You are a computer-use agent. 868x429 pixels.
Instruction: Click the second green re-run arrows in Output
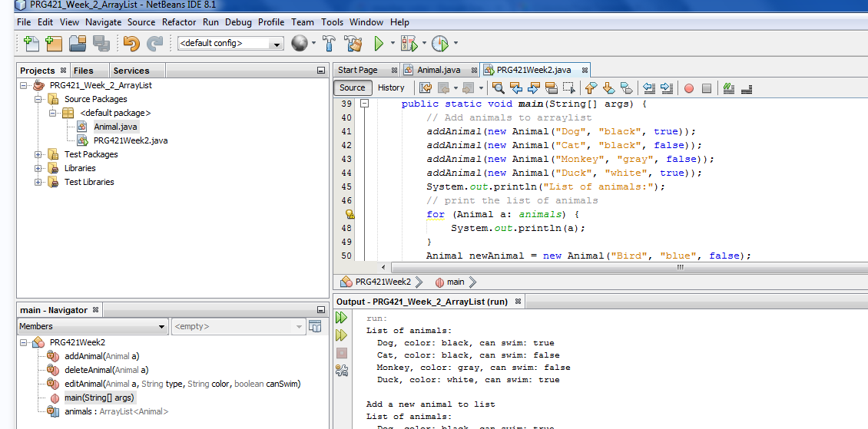(x=342, y=335)
